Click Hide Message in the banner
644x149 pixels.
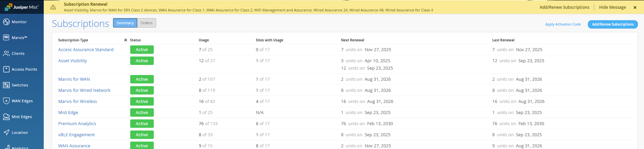612,7
